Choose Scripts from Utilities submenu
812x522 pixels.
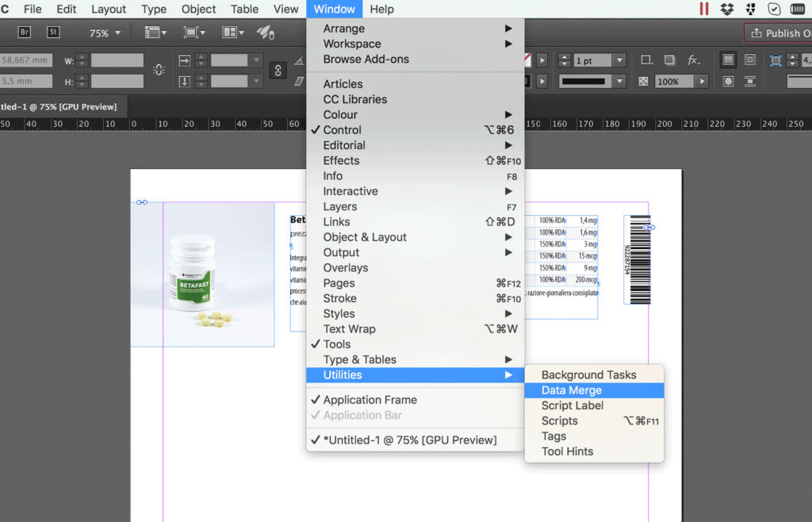[594, 421]
